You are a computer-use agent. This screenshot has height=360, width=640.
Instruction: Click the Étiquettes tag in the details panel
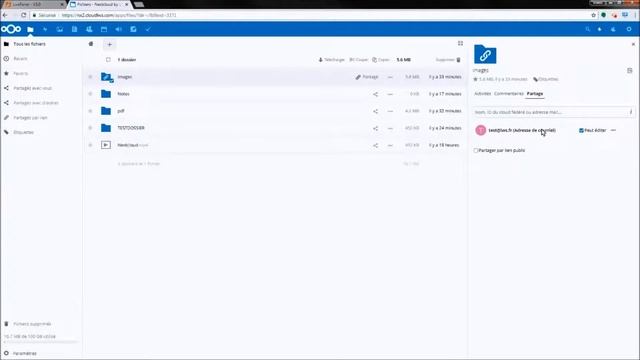click(546, 79)
